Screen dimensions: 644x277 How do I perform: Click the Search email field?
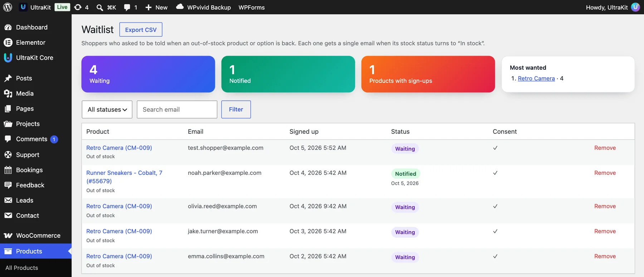pos(177,109)
